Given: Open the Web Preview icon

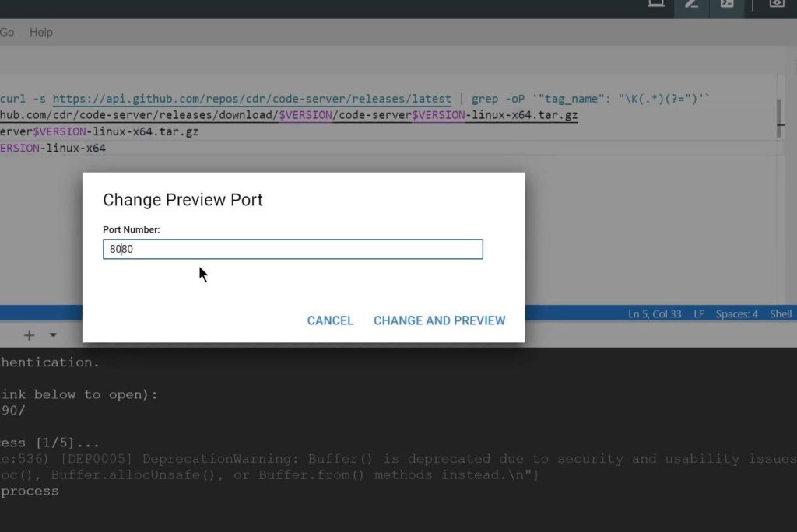Looking at the screenshot, I should pyautogui.click(x=776, y=4).
